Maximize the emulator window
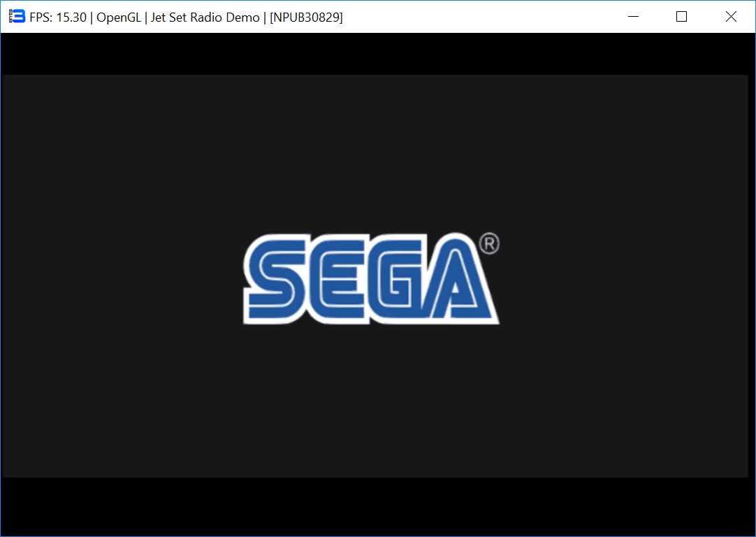Image resolution: width=756 pixels, height=537 pixels. tap(682, 17)
